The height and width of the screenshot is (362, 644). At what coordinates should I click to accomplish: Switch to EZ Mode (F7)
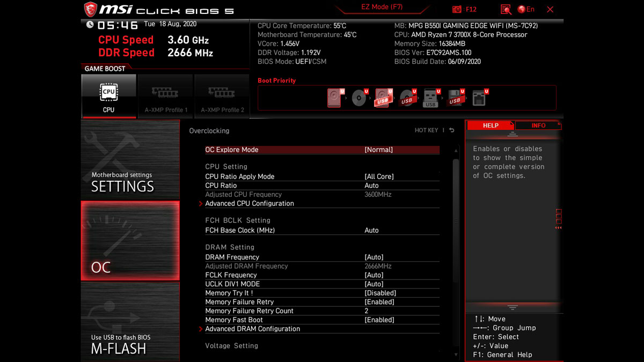tap(382, 8)
